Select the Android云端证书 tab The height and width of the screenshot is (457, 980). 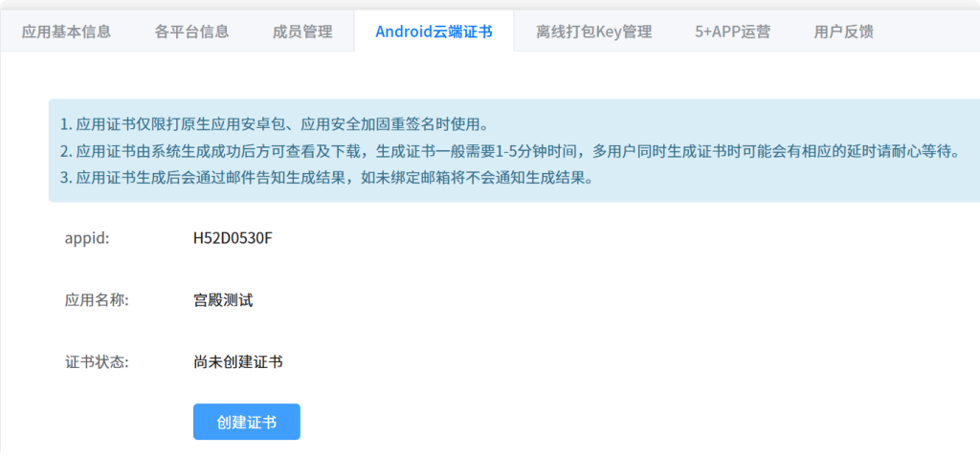[x=434, y=32]
